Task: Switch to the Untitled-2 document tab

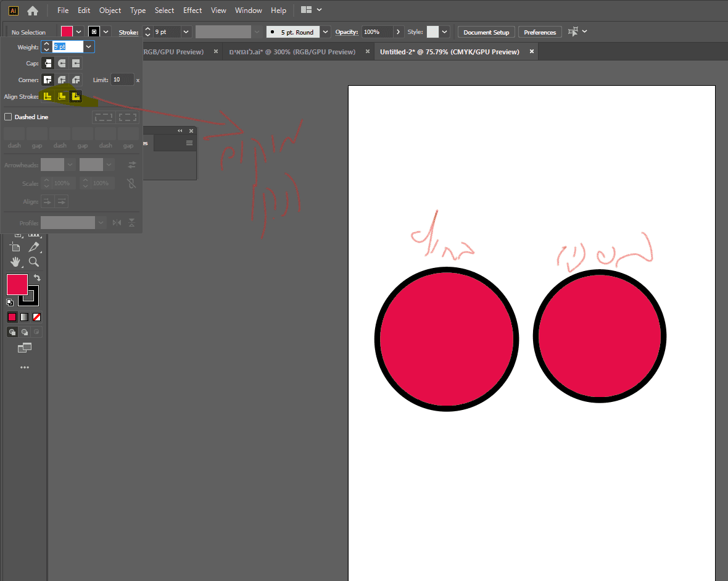Action: pyautogui.click(x=449, y=52)
